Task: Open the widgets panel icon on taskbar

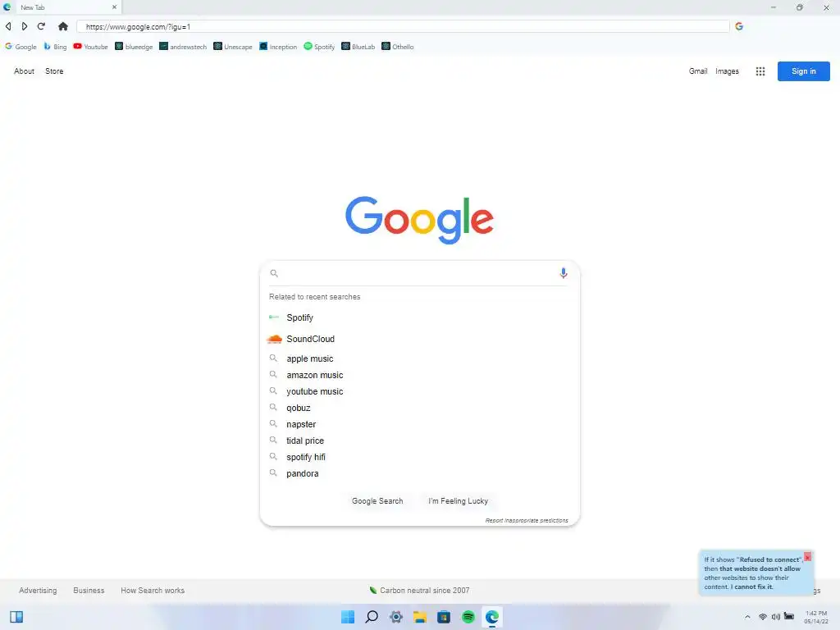Action: (16, 617)
